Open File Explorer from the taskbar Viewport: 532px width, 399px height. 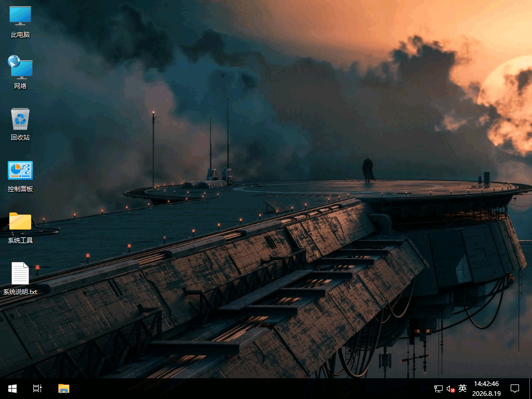(63, 389)
